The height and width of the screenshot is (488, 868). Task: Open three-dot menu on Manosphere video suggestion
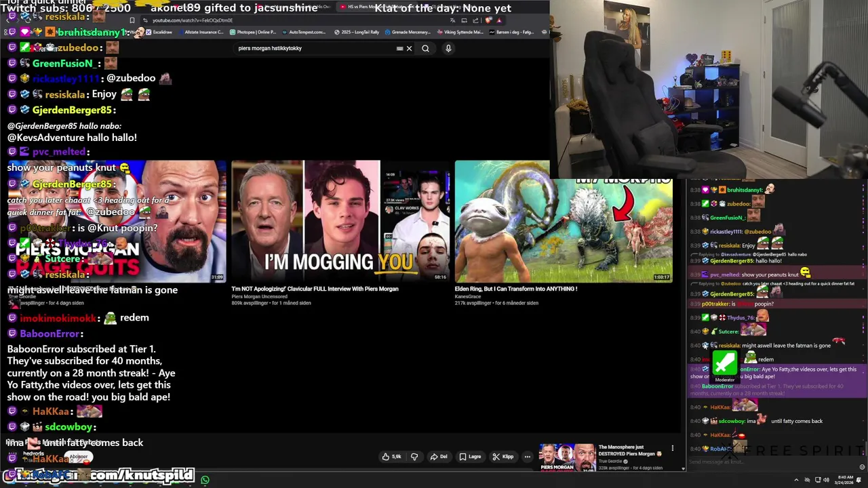pos(673,448)
